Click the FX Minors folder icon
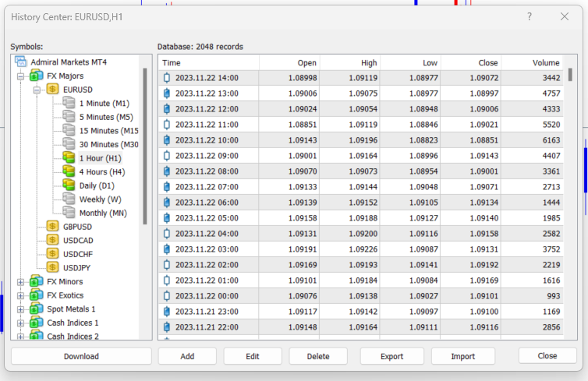Viewport: 588px width, 381px height. (x=37, y=281)
